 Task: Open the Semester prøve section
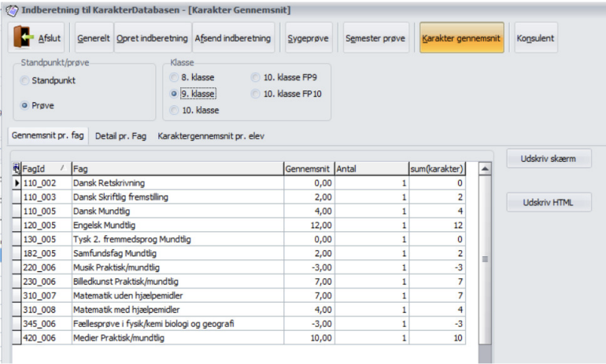(x=375, y=39)
